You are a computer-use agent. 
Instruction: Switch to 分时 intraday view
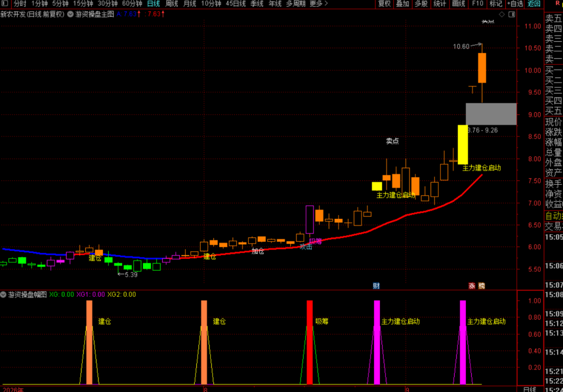tap(20, 4)
